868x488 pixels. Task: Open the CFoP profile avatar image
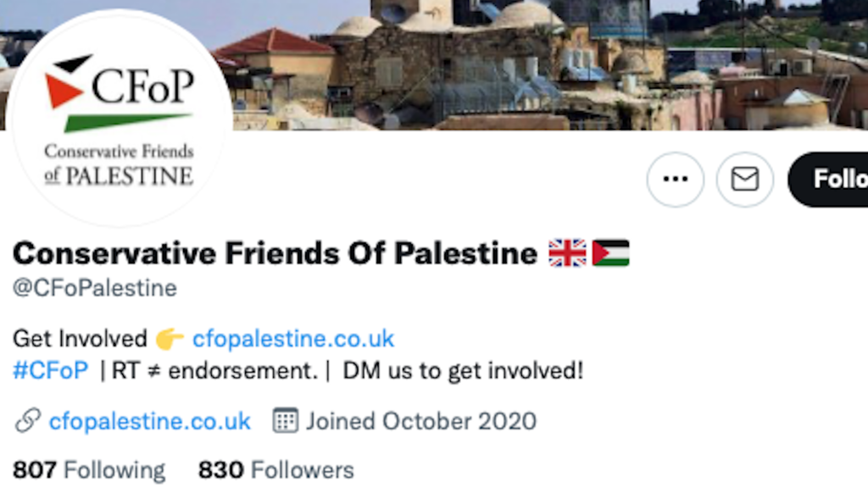pyautogui.click(x=119, y=119)
